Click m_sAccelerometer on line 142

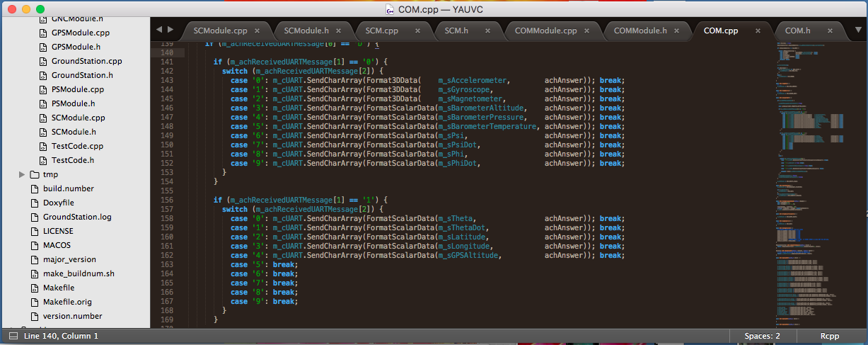(x=473, y=80)
